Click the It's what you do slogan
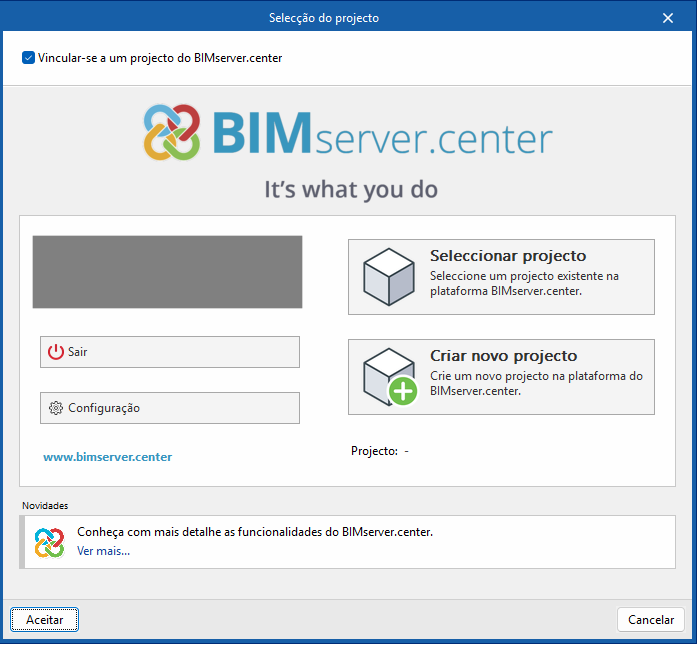Viewport: 697px width, 645px height. pos(351,190)
